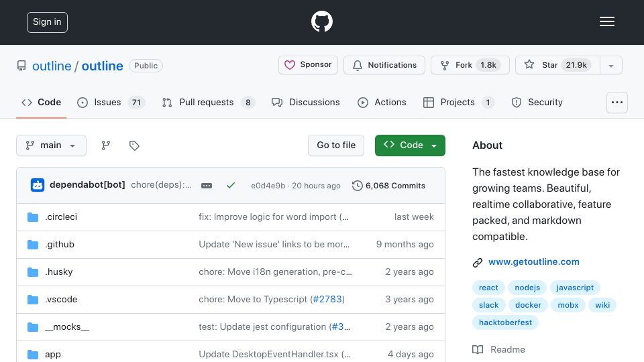This screenshot has width=644, height=362.
Task: Click the green check status icon
Action: coord(231,186)
